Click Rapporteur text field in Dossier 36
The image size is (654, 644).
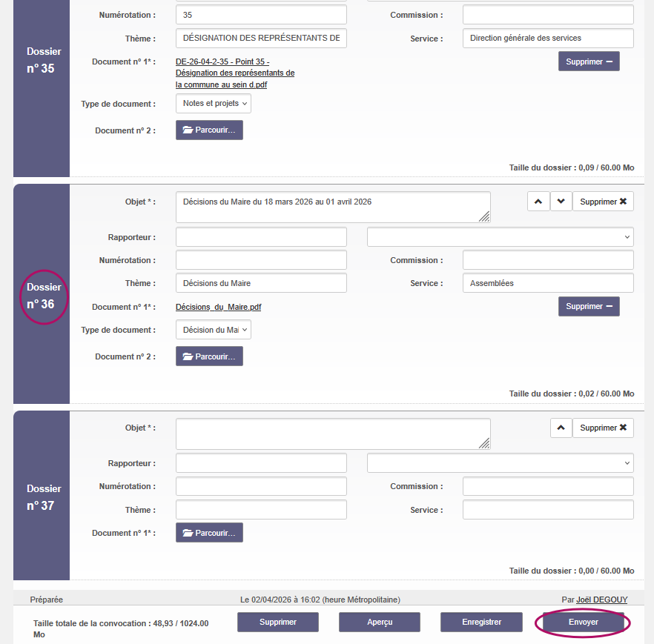click(x=261, y=236)
